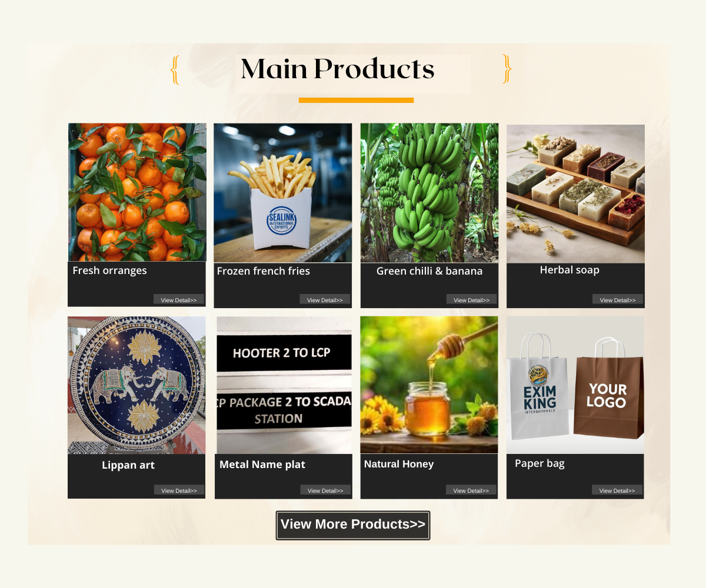706x588 pixels.
Task: Open the Metal Name plate image
Action: pos(284,385)
